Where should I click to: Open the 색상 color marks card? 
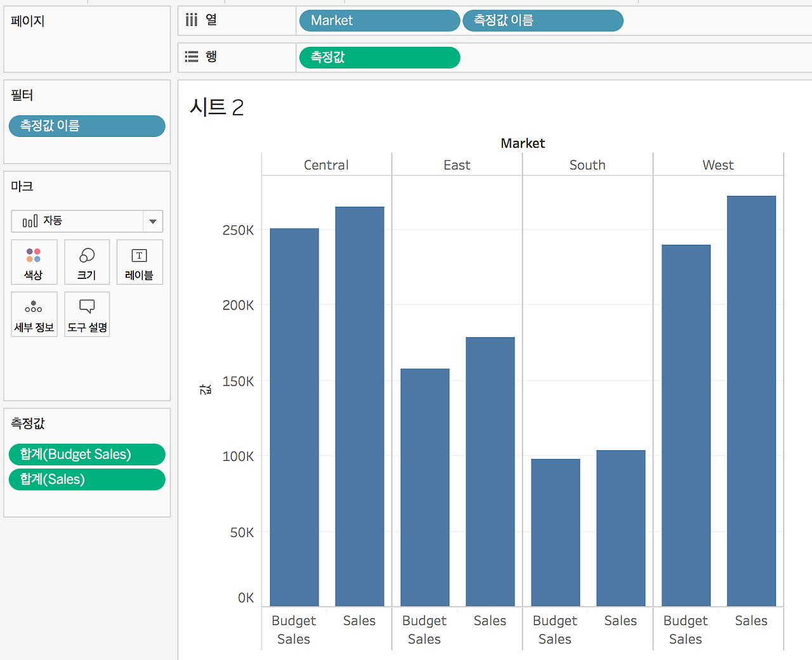pyautogui.click(x=34, y=262)
